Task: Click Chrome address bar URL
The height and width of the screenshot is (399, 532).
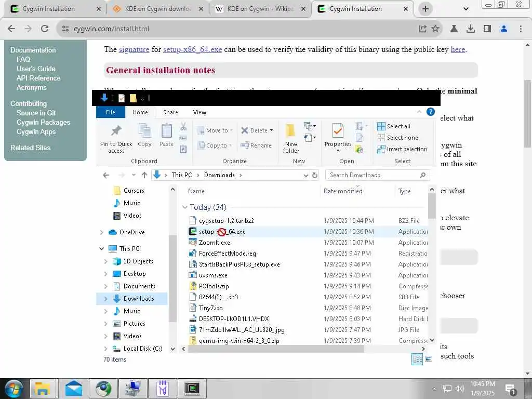Action: (111, 29)
